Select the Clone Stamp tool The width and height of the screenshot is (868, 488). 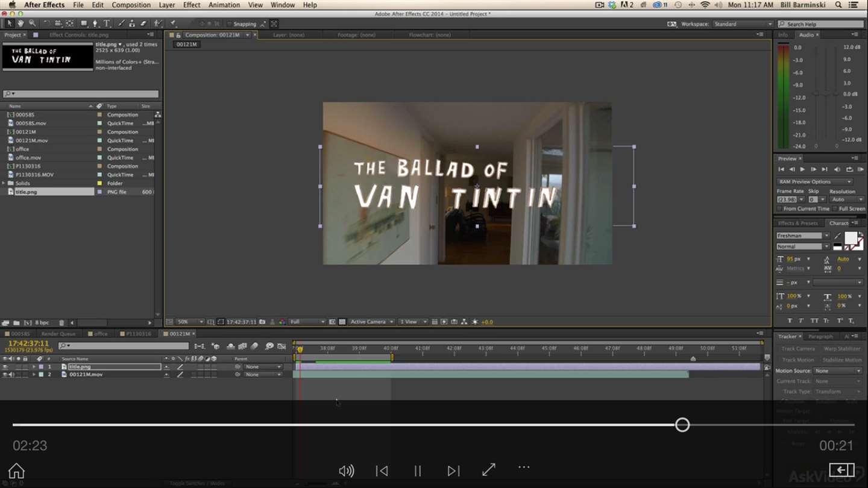click(131, 23)
